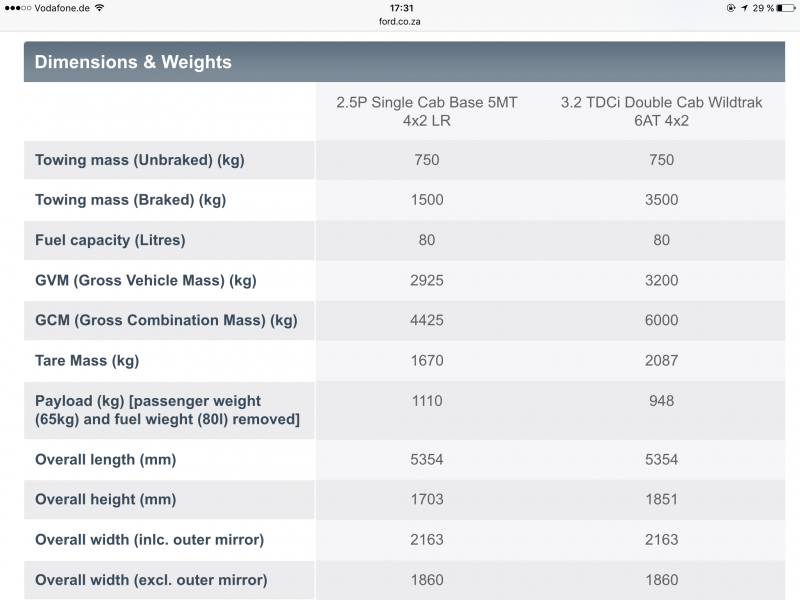Select 2.5P Single Cab Base 5MT column header
Viewport: 800px width, 600px height.
tap(427, 111)
